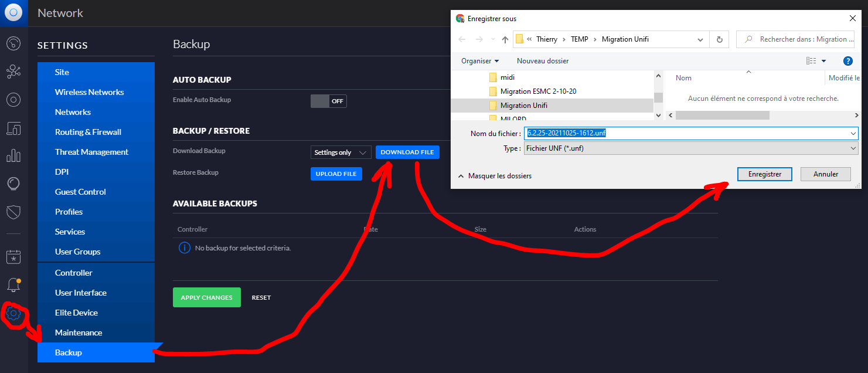Open the Settings only dropdown
This screenshot has width=868, height=373.
click(x=341, y=152)
